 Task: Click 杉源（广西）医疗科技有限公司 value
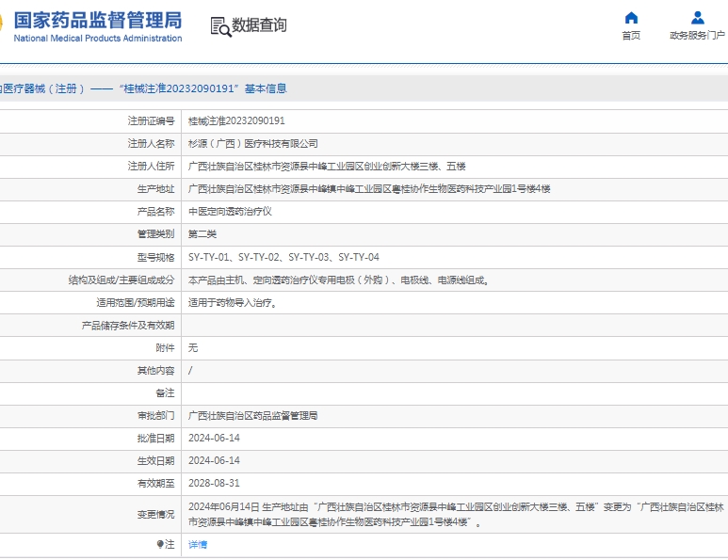coord(253,144)
